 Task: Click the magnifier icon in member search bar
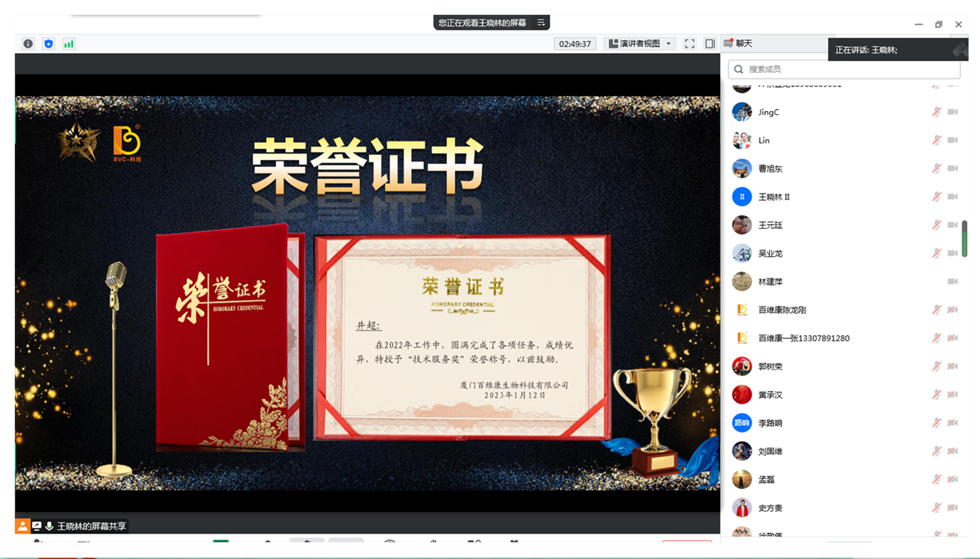(x=739, y=69)
